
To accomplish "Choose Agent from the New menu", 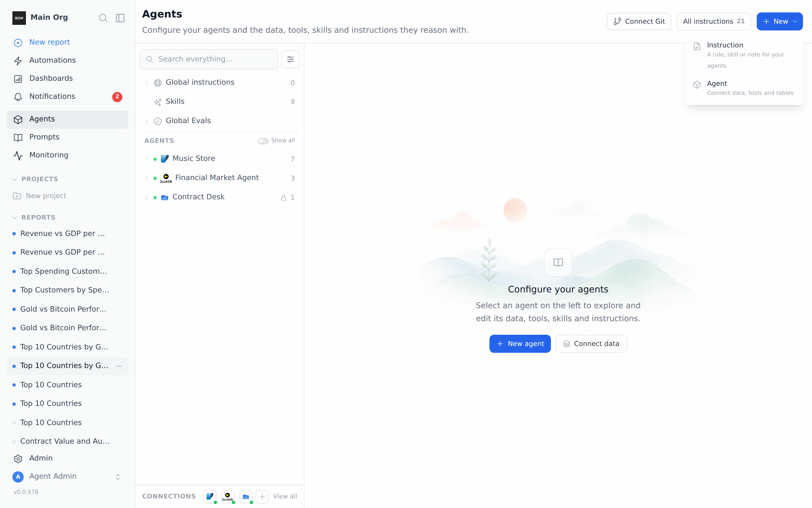I will [x=744, y=88].
